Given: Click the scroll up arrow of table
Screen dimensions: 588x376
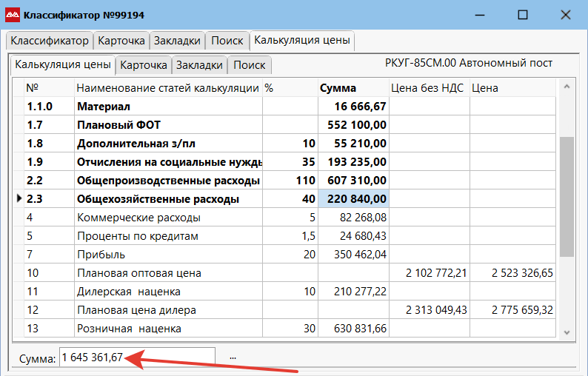Looking at the screenshot, I should coord(567,88).
